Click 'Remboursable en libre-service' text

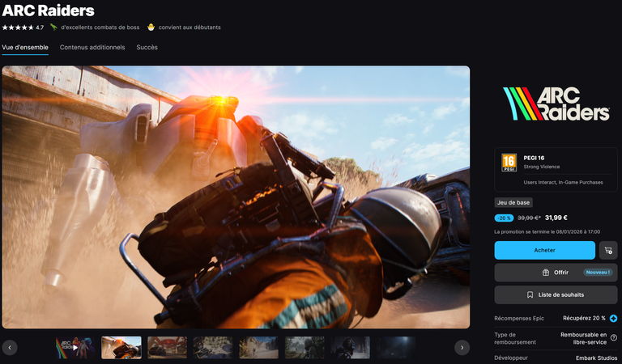tap(583, 338)
